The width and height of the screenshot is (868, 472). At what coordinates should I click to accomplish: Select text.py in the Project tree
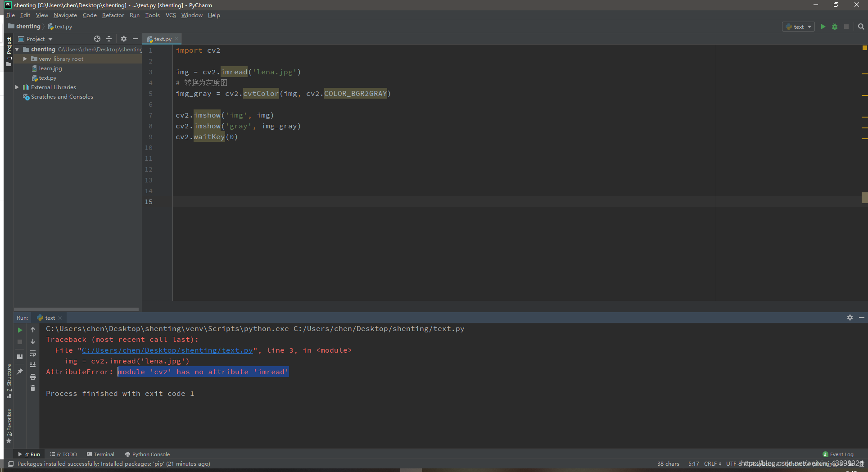tap(44, 78)
